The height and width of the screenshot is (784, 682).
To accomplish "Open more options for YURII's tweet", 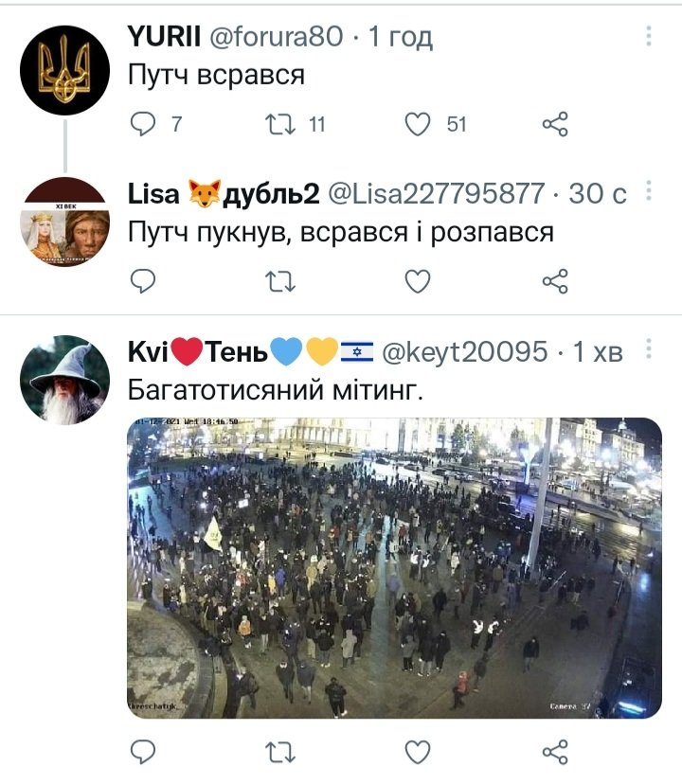I will pos(649,36).
